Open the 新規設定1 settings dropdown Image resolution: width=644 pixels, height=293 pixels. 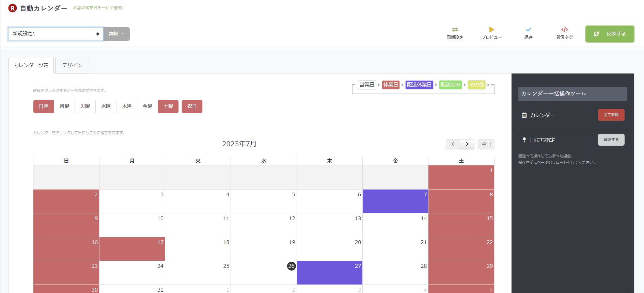56,34
